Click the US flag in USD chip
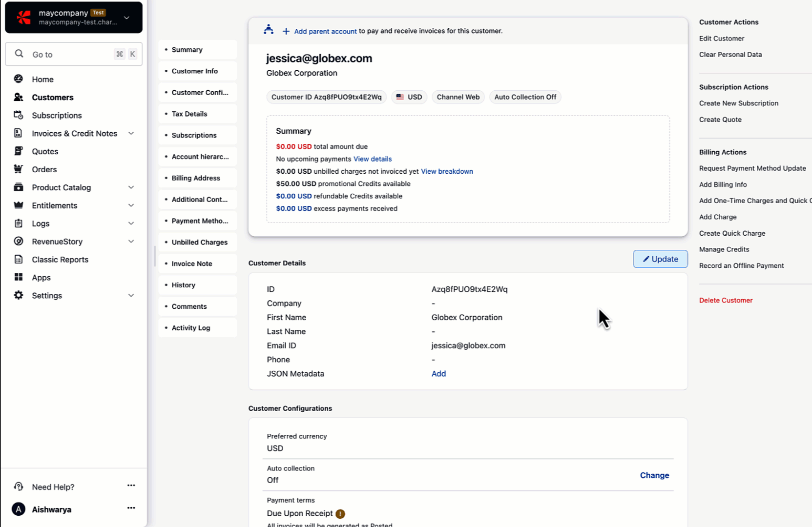 pyautogui.click(x=400, y=97)
